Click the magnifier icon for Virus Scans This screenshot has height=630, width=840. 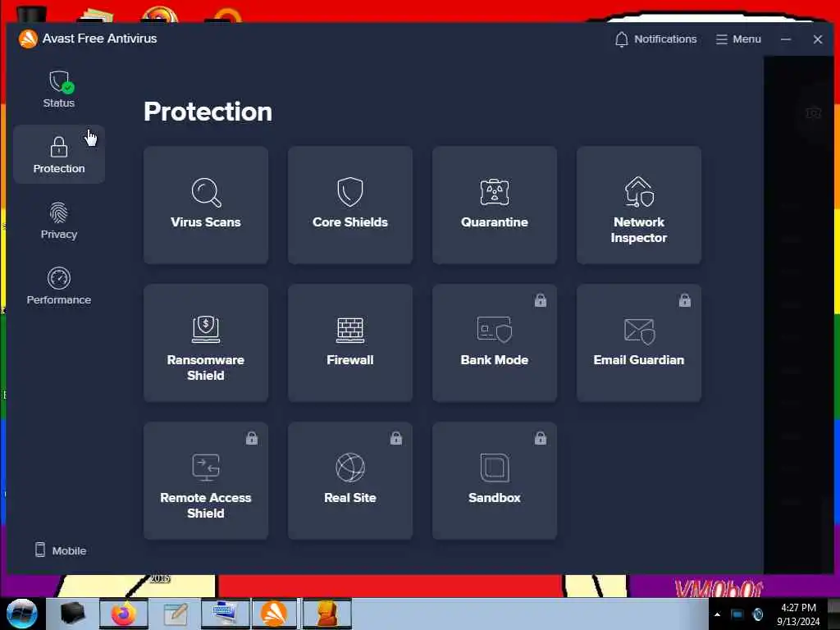[206, 192]
